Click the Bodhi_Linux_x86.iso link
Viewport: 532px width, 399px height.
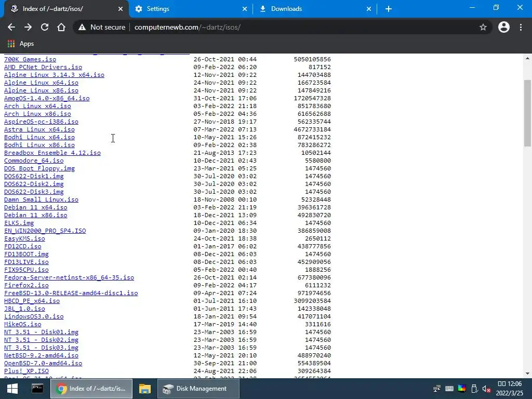[39, 145]
